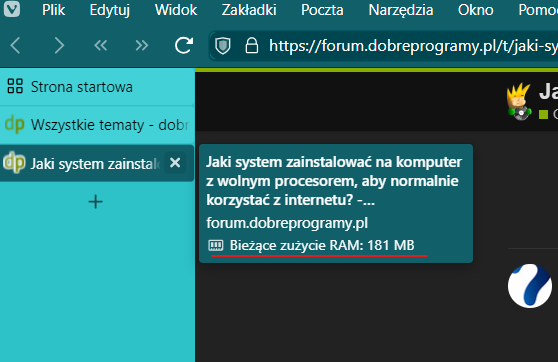Open the Okno menu
This screenshot has width=558, height=362.
click(475, 10)
